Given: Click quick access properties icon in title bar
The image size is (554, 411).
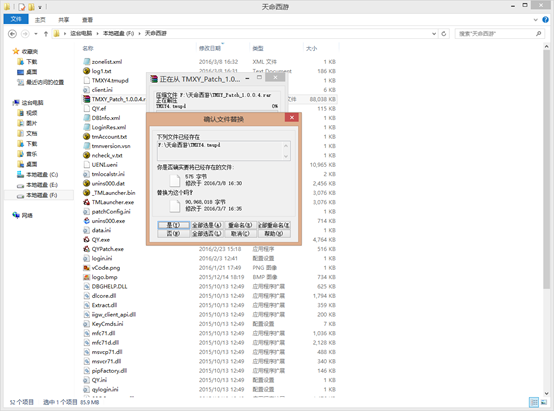Looking at the screenshot, I should [22, 7].
